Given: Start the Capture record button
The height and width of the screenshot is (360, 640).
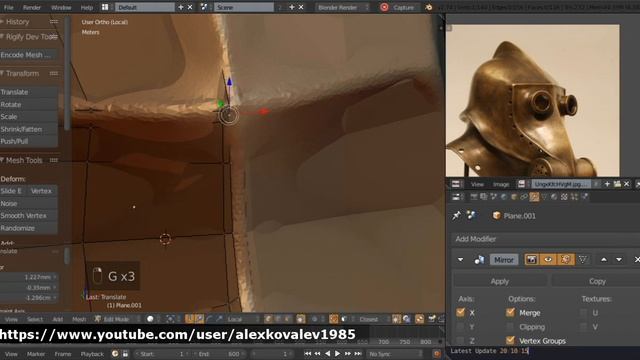Looking at the screenshot, I should click(398, 7).
